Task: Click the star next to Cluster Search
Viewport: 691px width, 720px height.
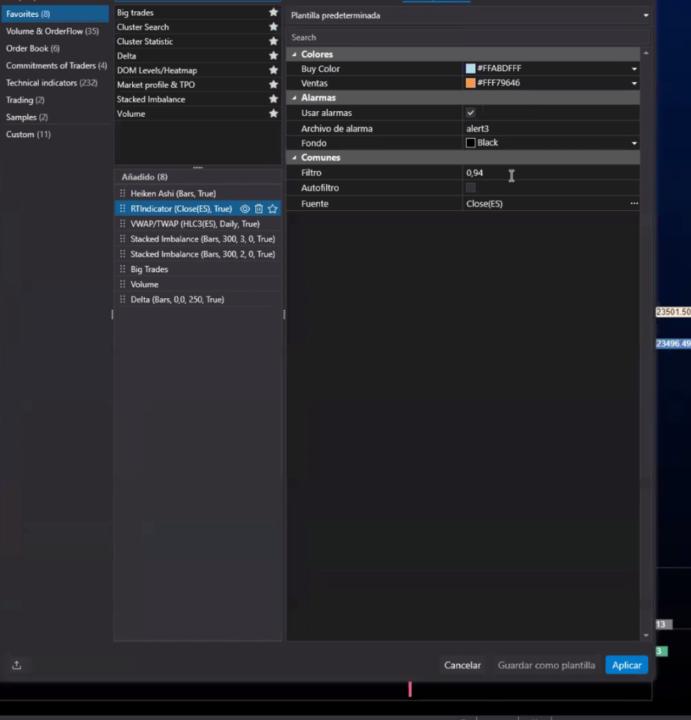Action: (x=273, y=27)
